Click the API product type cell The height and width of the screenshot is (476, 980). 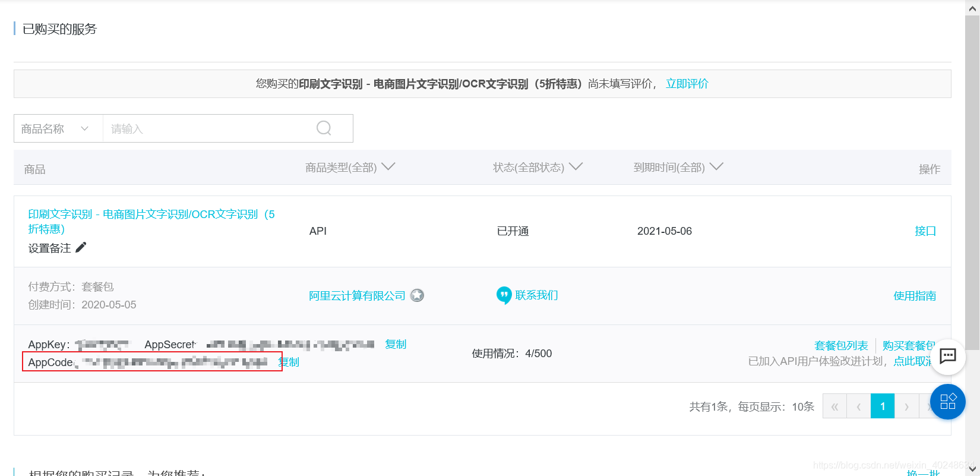pos(318,231)
